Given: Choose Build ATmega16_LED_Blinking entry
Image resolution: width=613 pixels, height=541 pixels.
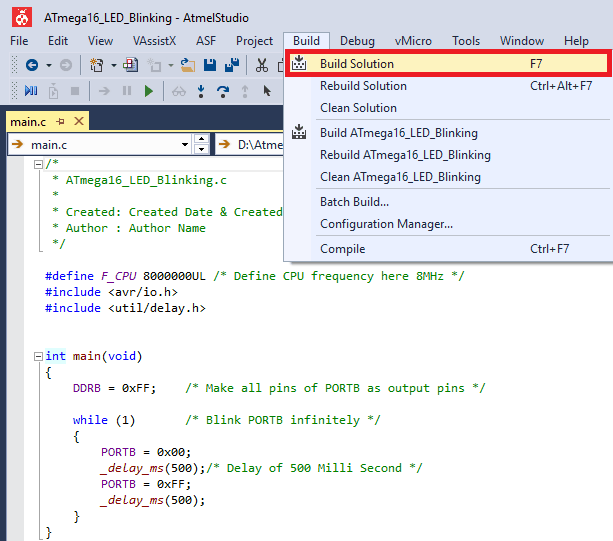Looking at the screenshot, I should (x=448, y=133).
